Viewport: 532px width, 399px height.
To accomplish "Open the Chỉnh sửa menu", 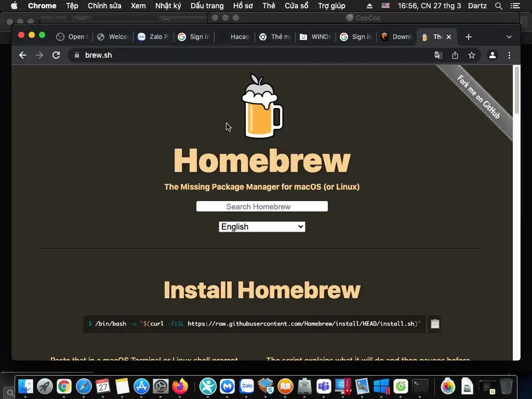I will click(104, 6).
